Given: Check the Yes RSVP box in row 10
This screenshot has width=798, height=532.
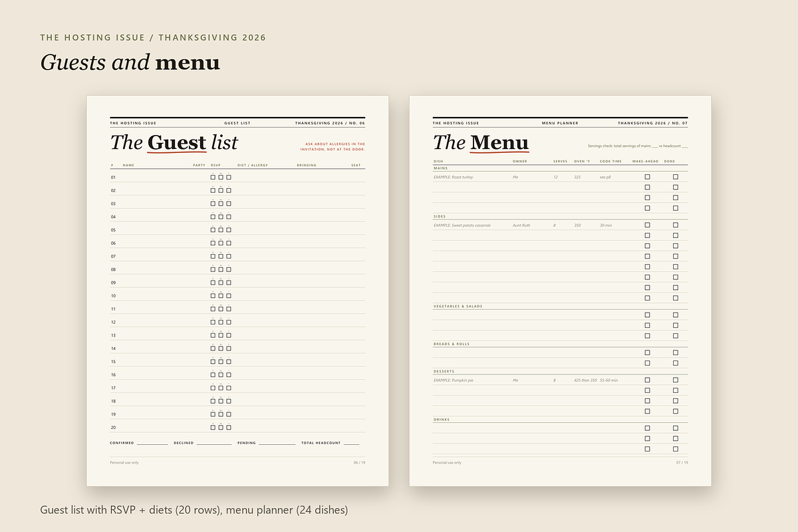Looking at the screenshot, I should pyautogui.click(x=213, y=296).
